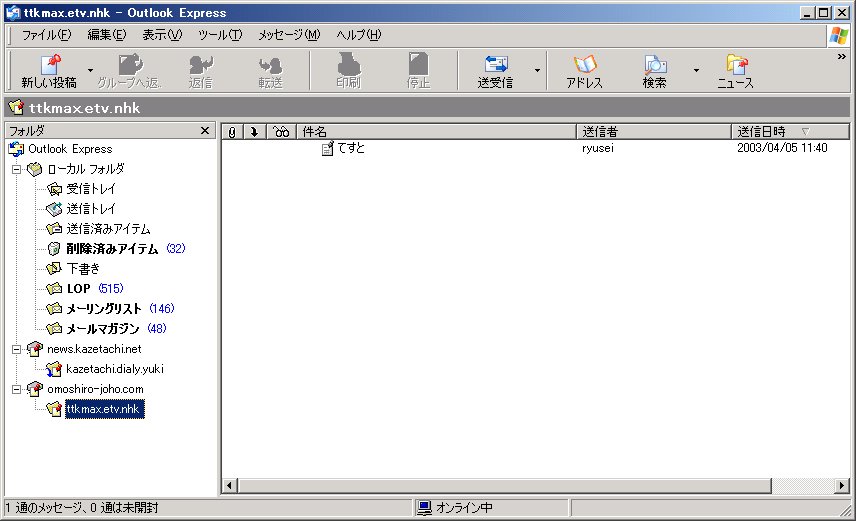Collapse the omoshiro-joho.com server node
The width and height of the screenshot is (856, 521).
(16, 389)
